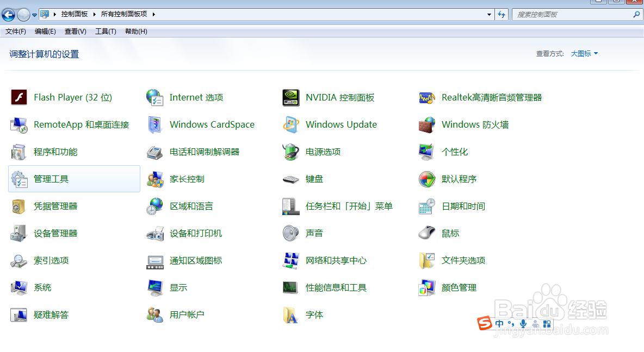Open the 程序和功能 icon
Screen dimensions: 644x352
tap(19, 152)
